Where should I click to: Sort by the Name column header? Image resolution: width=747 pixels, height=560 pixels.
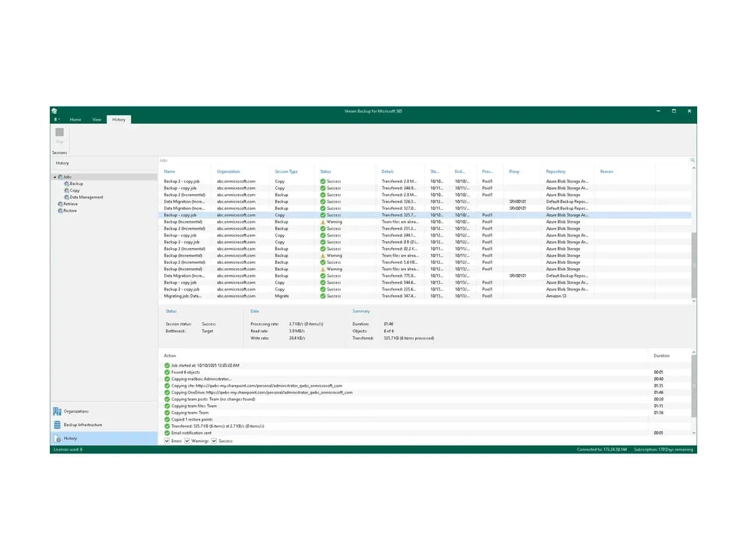[169, 172]
